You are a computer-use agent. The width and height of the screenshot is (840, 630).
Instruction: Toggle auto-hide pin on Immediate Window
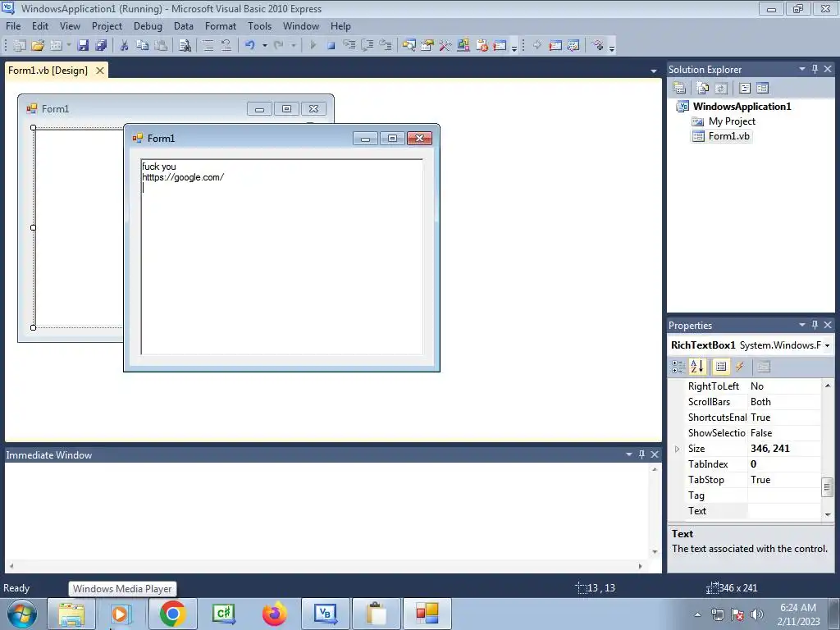[641, 454]
